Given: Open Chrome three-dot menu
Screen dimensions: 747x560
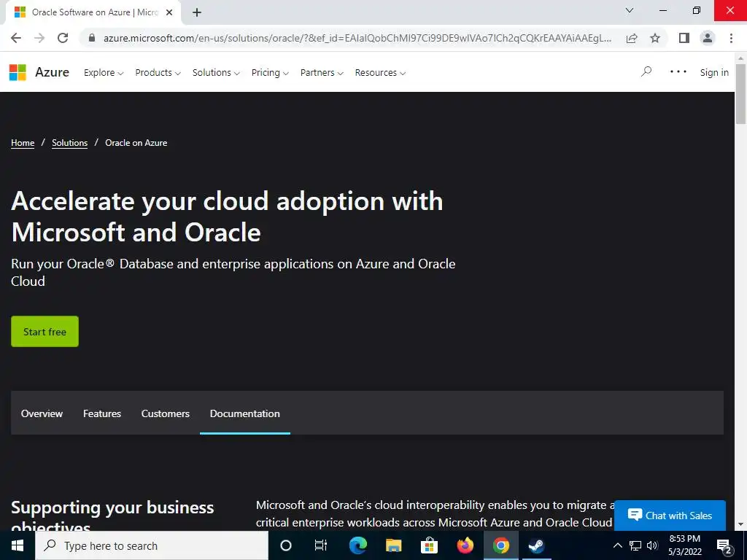Looking at the screenshot, I should pyautogui.click(x=731, y=38).
